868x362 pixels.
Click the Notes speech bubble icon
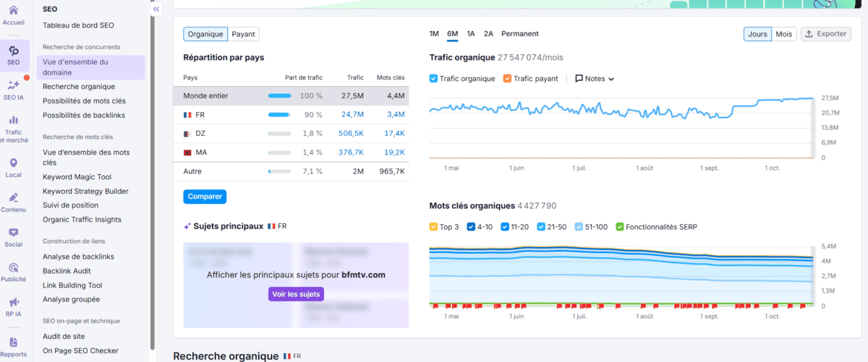pos(579,79)
